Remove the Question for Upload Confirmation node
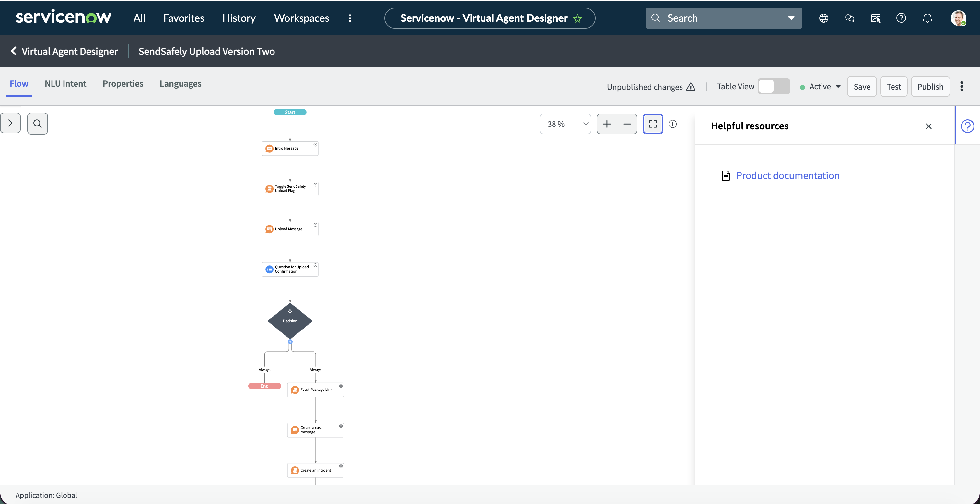This screenshot has height=504, width=980. point(315,265)
